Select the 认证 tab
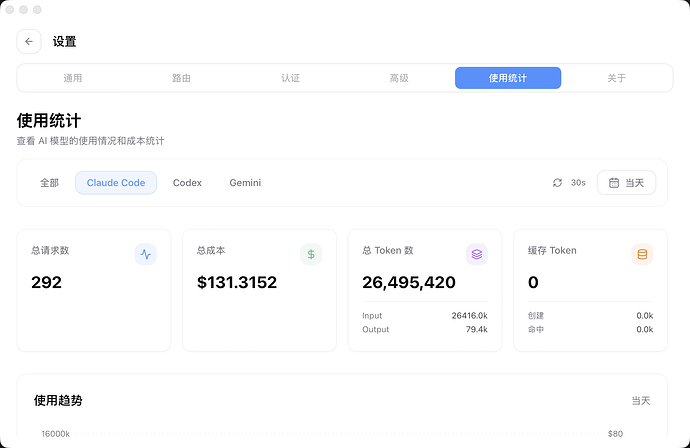The height and width of the screenshot is (448, 690). (x=290, y=78)
